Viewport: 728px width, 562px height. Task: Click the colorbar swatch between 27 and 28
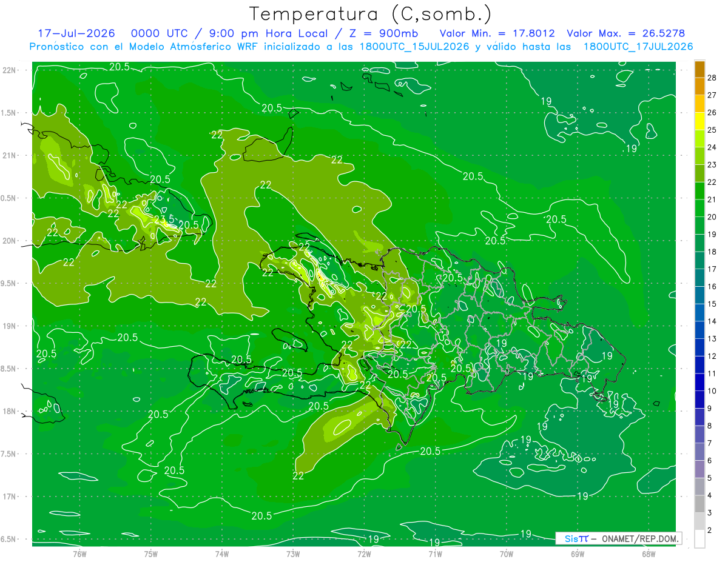click(699, 86)
